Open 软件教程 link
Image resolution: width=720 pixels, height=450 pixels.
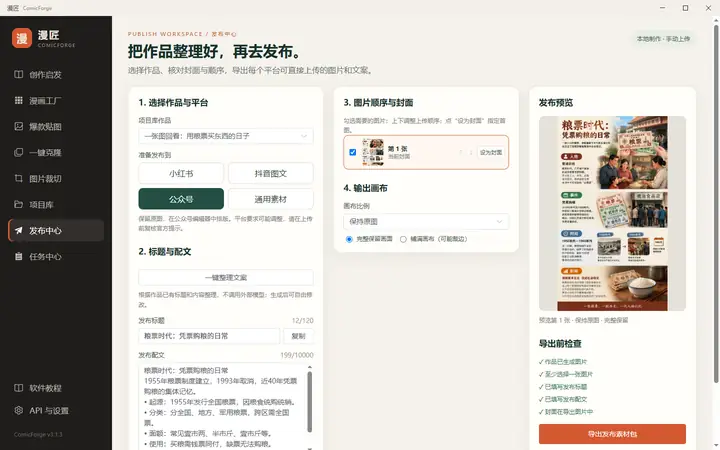click(56, 388)
